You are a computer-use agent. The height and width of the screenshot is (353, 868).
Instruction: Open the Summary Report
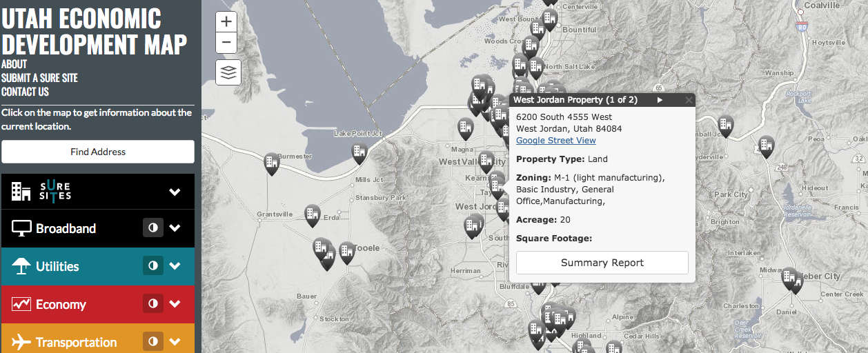click(x=602, y=263)
